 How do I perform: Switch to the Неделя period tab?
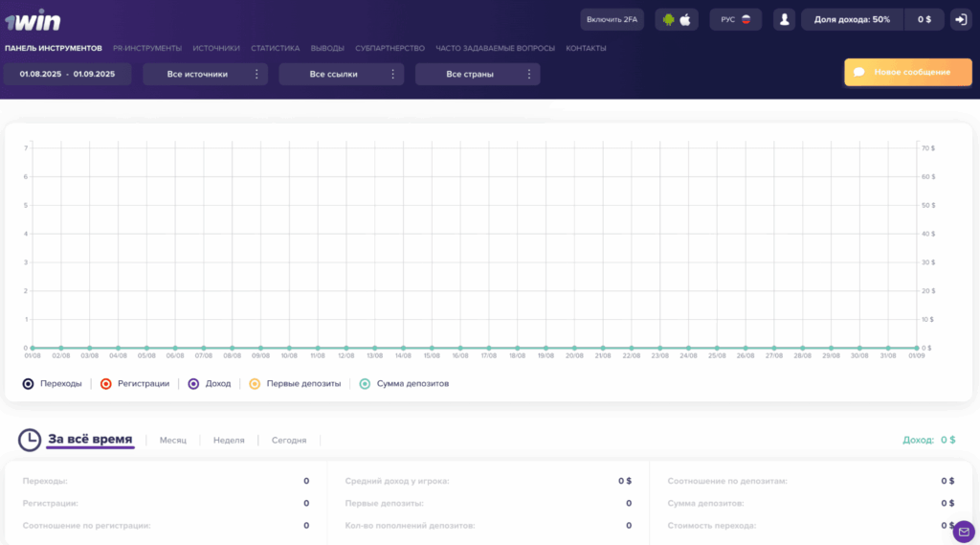(229, 441)
